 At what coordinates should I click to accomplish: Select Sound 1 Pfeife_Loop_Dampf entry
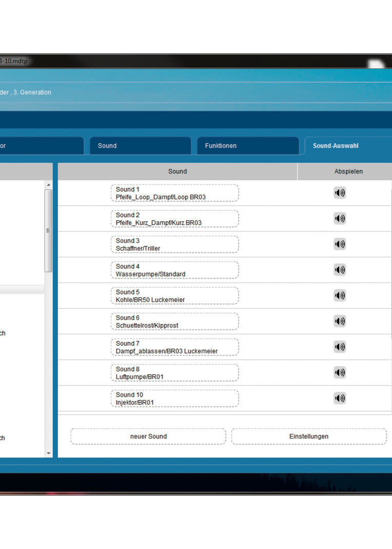pyautogui.click(x=175, y=193)
